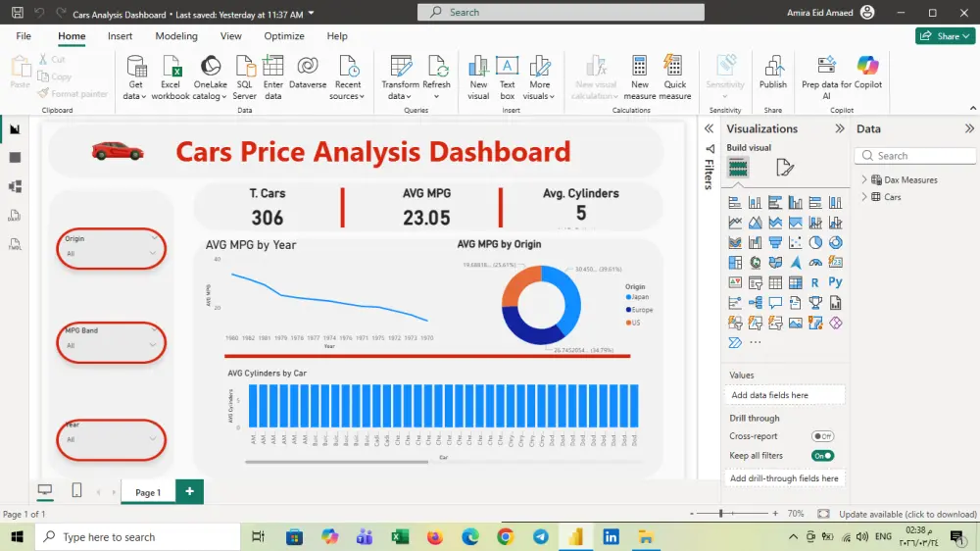Collapse the Visualizations pane

tap(840, 128)
